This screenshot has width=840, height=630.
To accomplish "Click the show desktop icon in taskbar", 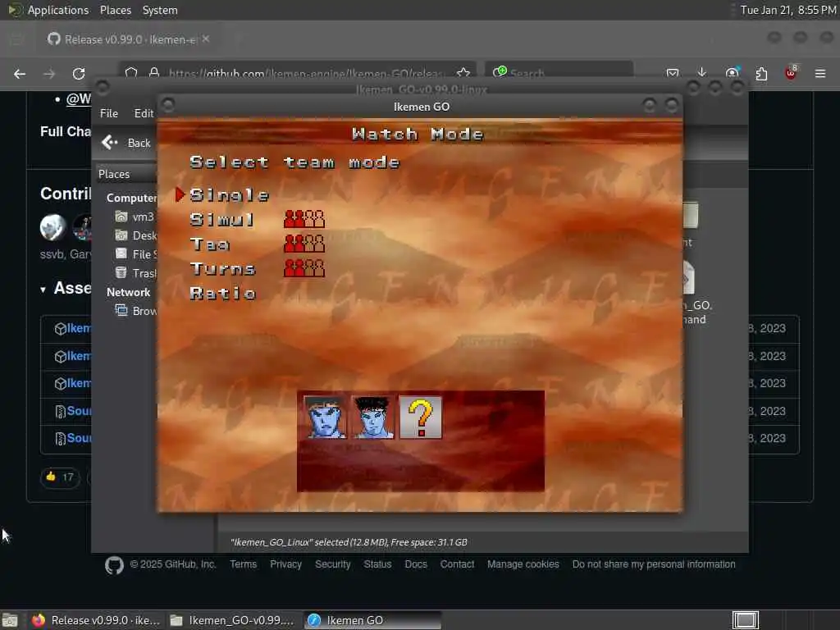I will [x=10, y=620].
